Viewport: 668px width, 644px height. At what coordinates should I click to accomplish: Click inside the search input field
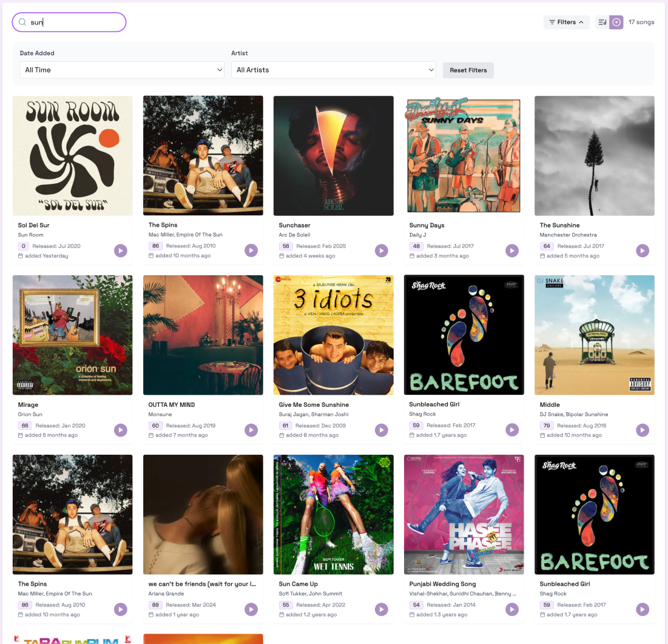[x=73, y=22]
